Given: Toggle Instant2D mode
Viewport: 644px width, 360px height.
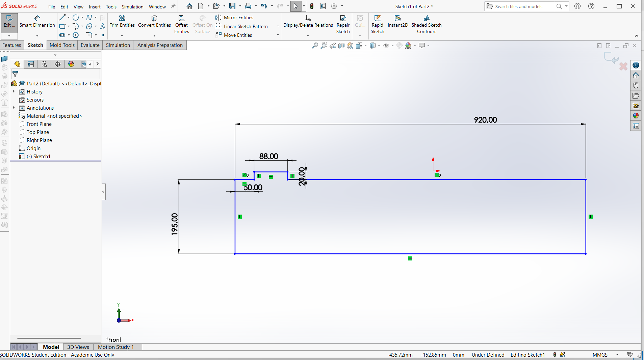Looking at the screenshot, I should click(x=398, y=22).
